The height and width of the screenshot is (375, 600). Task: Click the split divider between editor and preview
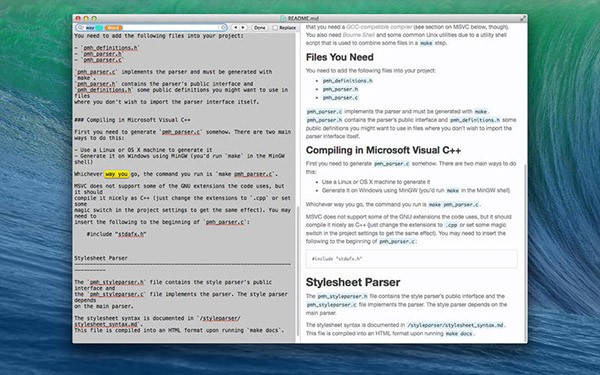point(300,183)
